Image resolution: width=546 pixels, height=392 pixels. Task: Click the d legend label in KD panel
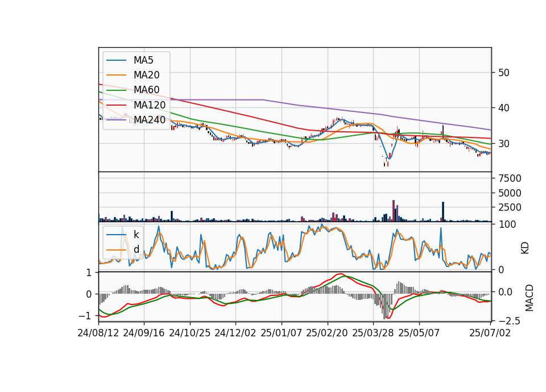(x=136, y=249)
